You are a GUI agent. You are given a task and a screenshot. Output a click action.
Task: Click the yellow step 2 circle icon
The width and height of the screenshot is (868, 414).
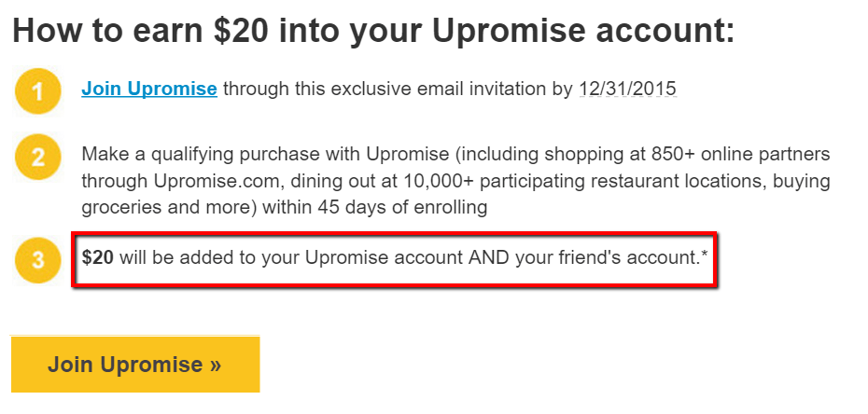click(37, 158)
